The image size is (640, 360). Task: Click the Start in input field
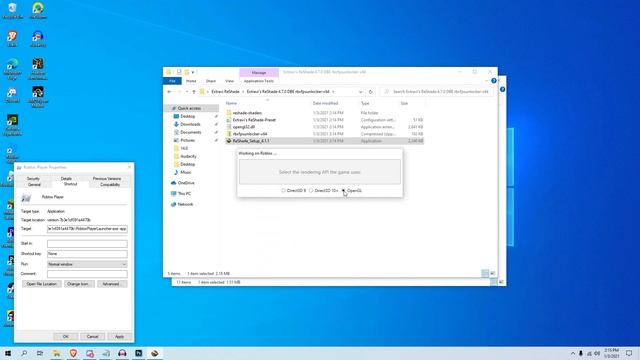pos(87,244)
